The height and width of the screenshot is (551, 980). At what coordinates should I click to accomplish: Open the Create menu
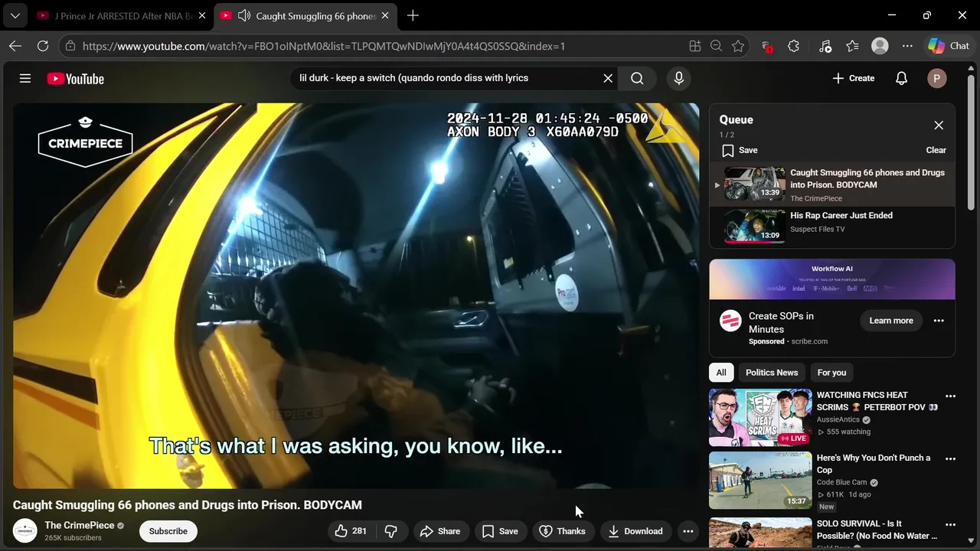pyautogui.click(x=853, y=78)
